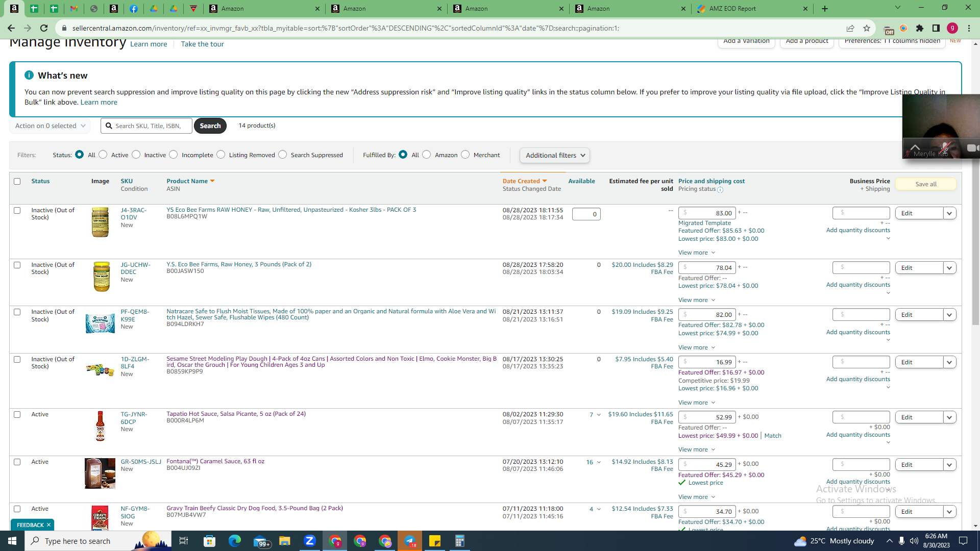
Task: Click the Fontana Caramel Sauce product thumbnail
Action: coord(100,473)
